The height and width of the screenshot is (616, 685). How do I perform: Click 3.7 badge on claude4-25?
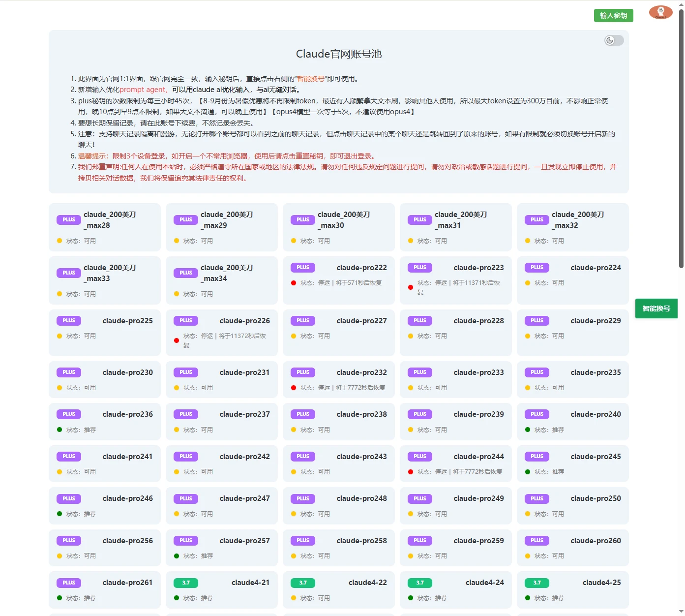pos(537,583)
